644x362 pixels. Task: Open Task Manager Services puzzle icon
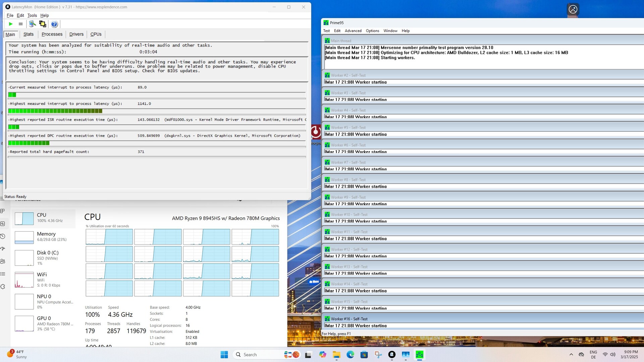[x=3, y=287]
